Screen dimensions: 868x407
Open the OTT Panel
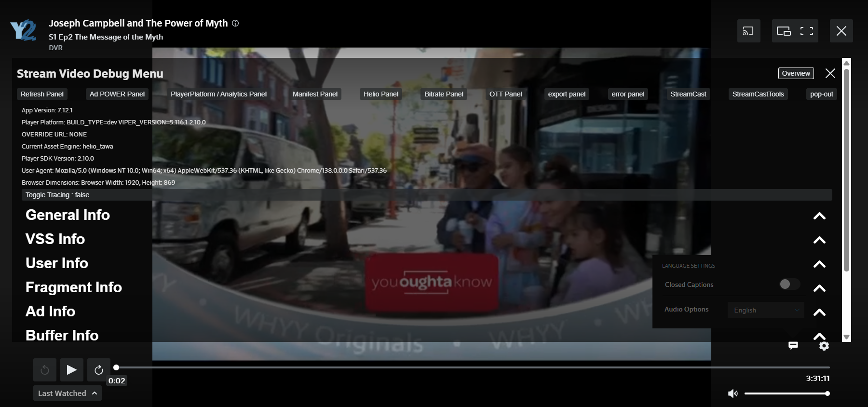[506, 94]
